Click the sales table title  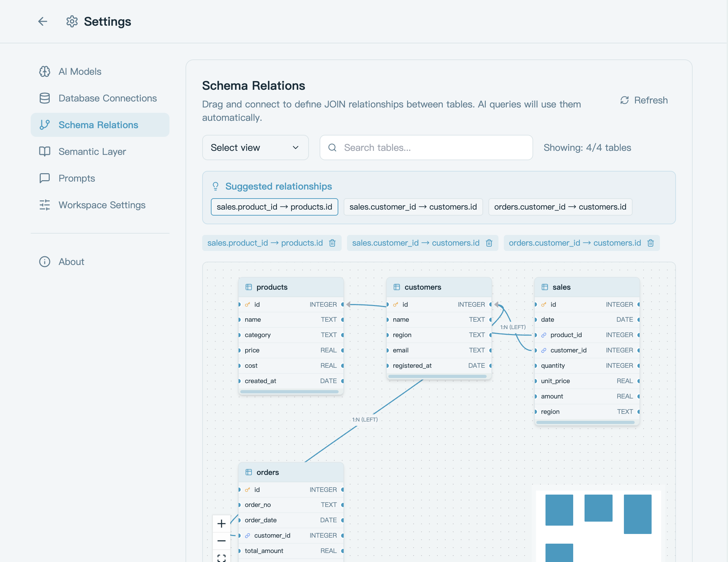562,287
